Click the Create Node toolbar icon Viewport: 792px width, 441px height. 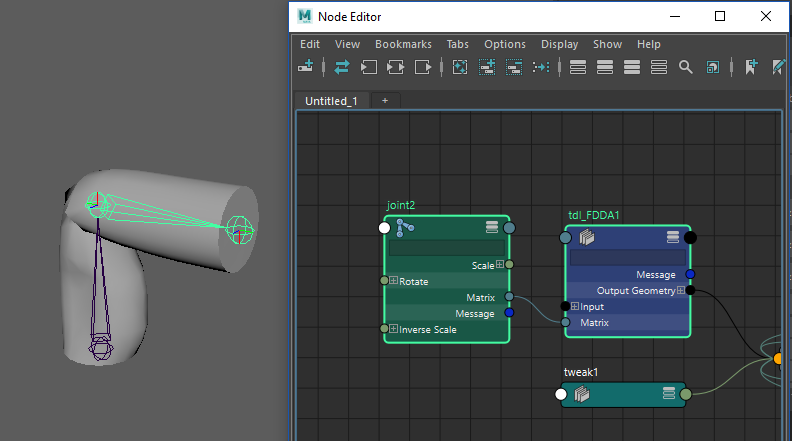point(306,67)
